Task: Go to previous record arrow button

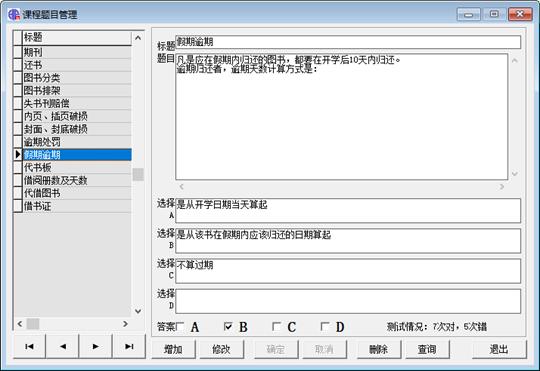Action: pos(62,347)
